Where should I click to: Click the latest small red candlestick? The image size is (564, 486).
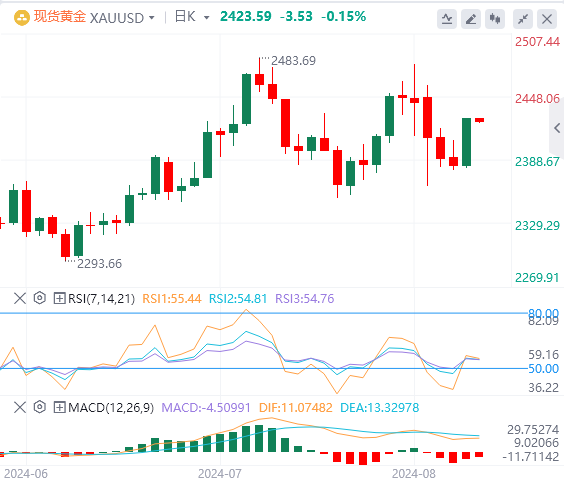479,120
